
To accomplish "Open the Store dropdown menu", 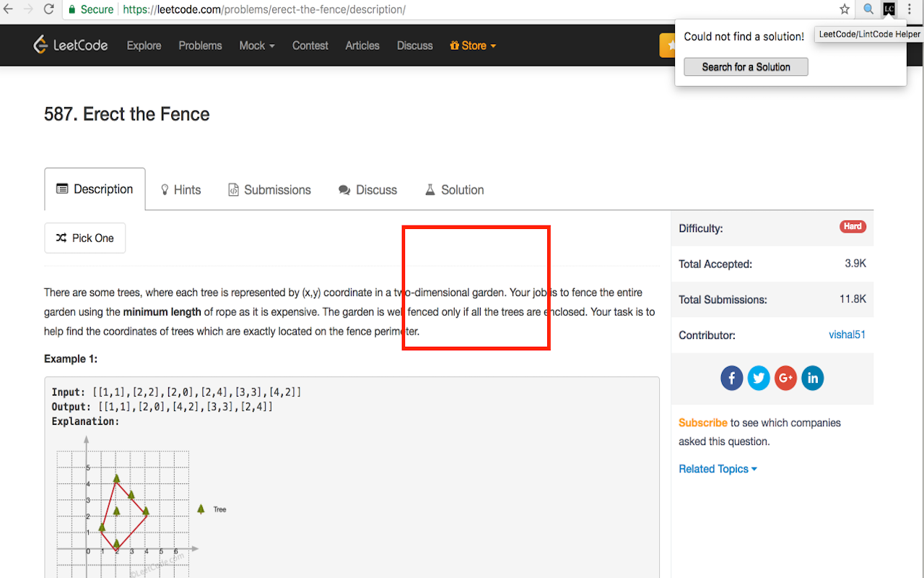I will (473, 46).
